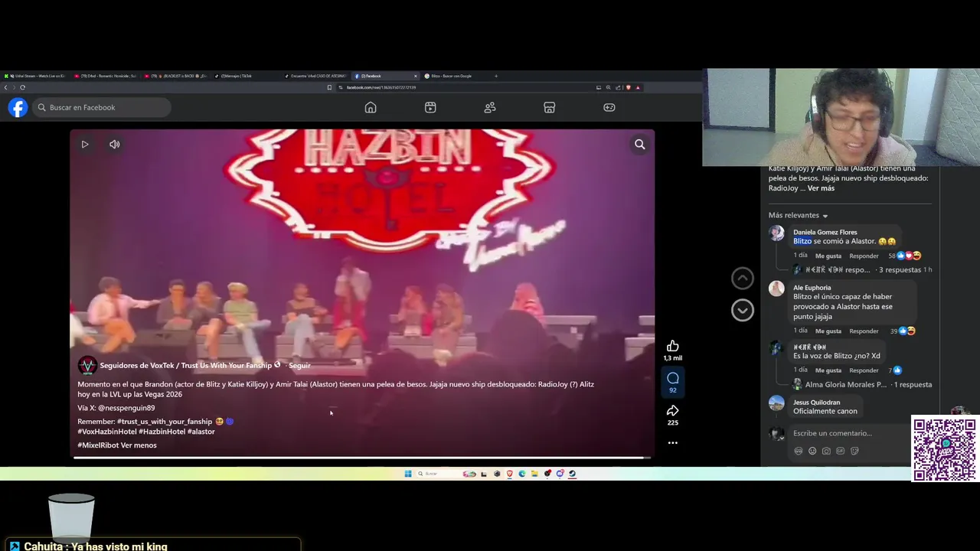
Task: Open a new browser tab with plus
Action: [x=496, y=76]
